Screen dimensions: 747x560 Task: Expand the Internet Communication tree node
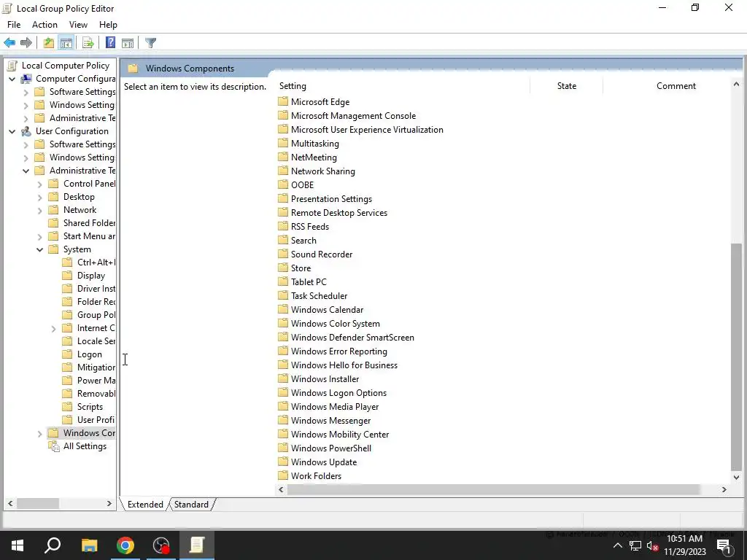[54, 328]
